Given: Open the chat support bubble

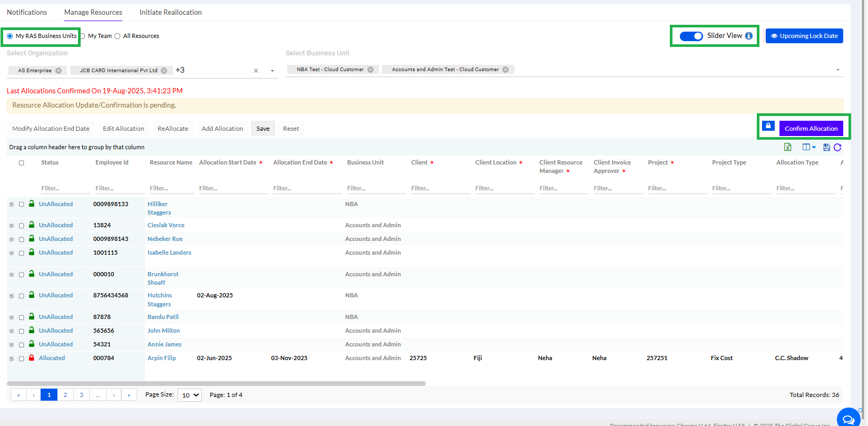Looking at the screenshot, I should (848, 419).
